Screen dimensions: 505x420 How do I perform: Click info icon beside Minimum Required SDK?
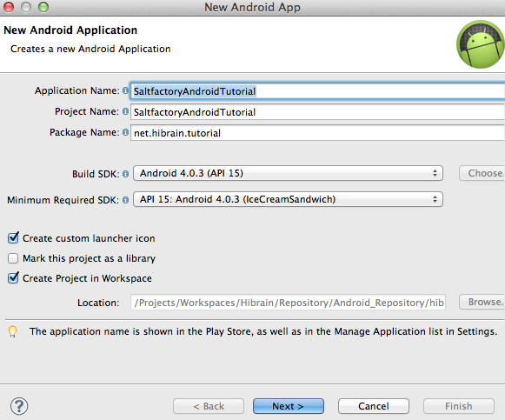(x=125, y=200)
